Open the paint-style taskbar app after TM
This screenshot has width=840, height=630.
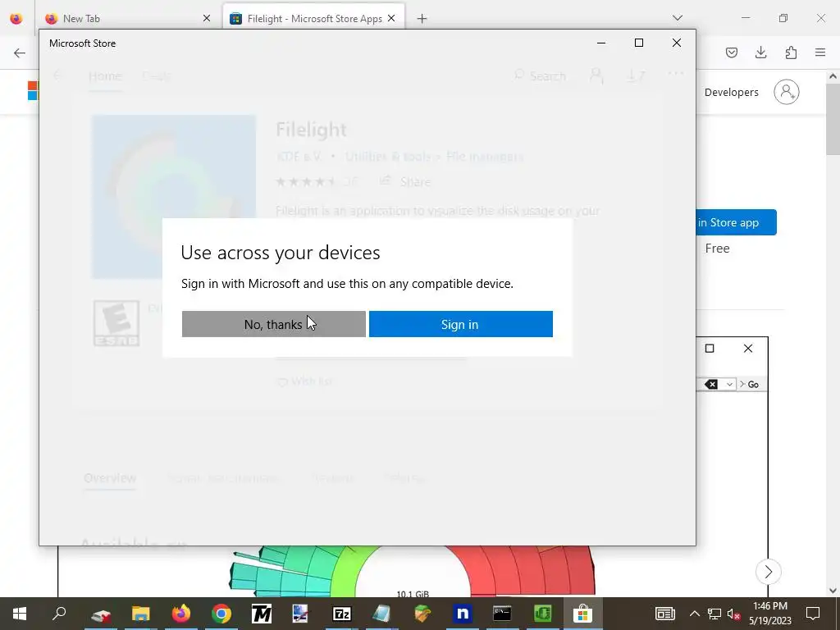pyautogui.click(x=300, y=614)
